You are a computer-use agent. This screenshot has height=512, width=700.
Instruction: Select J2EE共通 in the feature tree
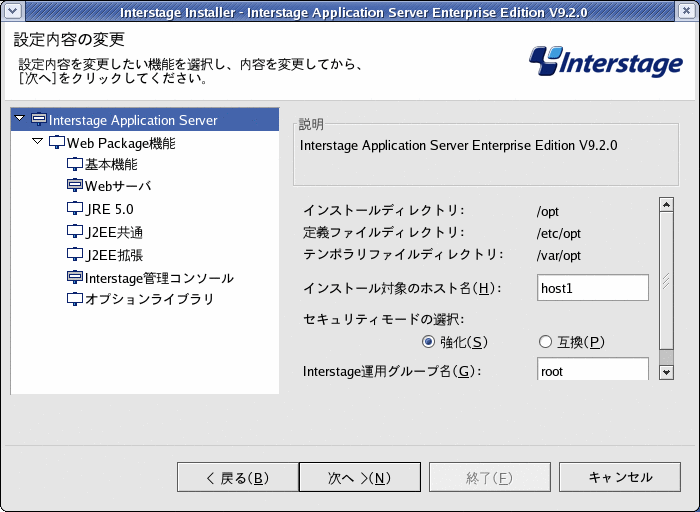click(114, 232)
